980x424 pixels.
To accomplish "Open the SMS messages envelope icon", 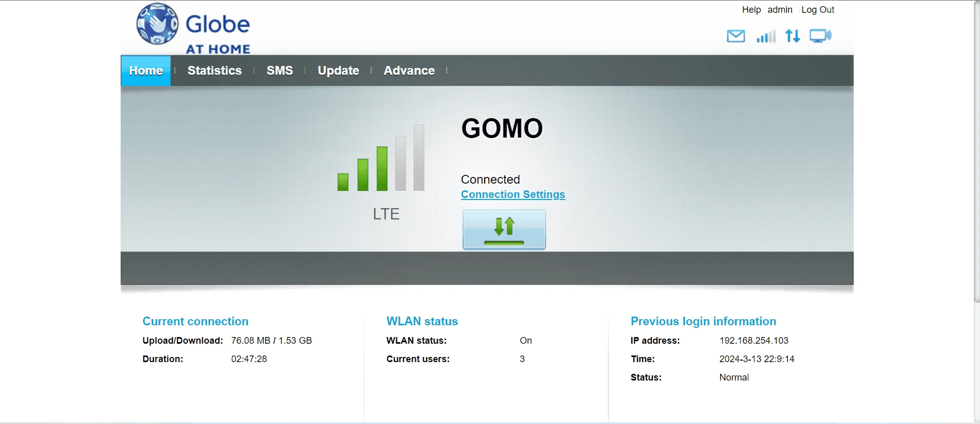I will click(736, 36).
